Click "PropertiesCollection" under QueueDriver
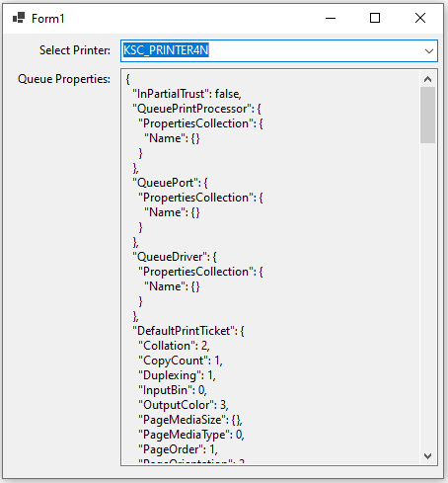This screenshot has height=483, width=448. point(200,272)
